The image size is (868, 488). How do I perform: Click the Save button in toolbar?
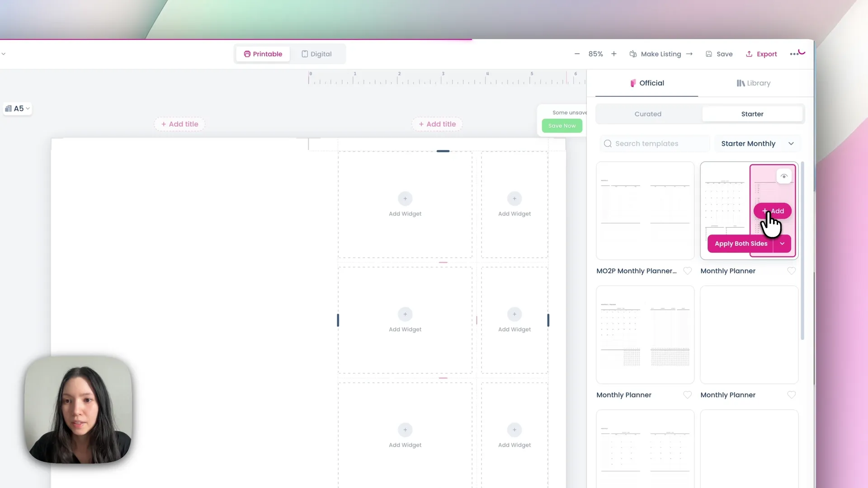coord(719,54)
